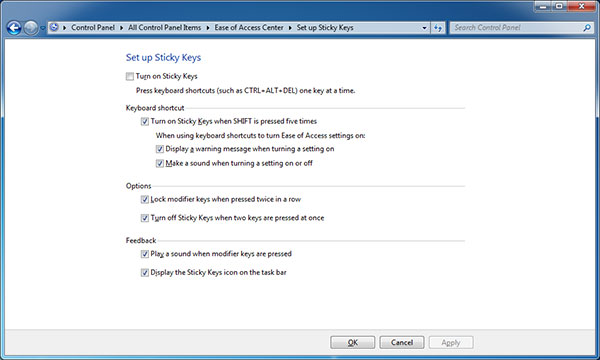Uncheck Lock modifier keys when pressed twice
This screenshot has width=600, height=360.
[145, 199]
